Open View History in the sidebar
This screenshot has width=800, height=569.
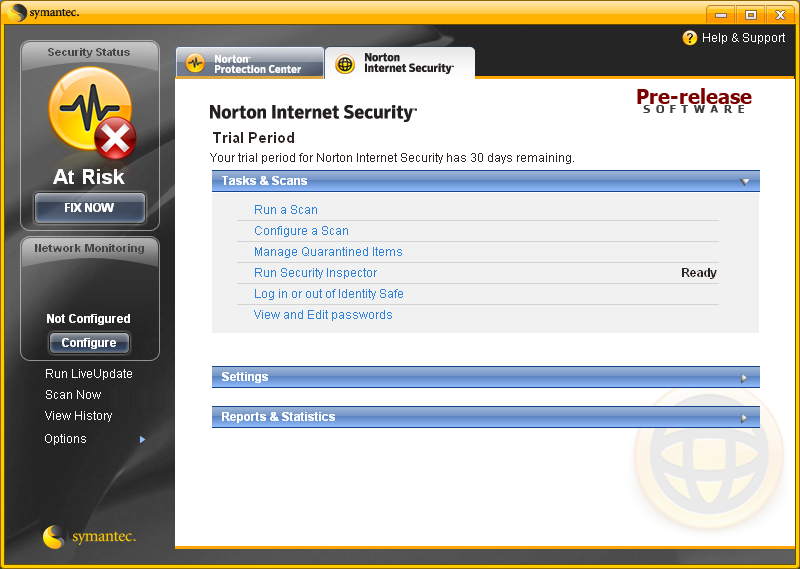point(79,415)
